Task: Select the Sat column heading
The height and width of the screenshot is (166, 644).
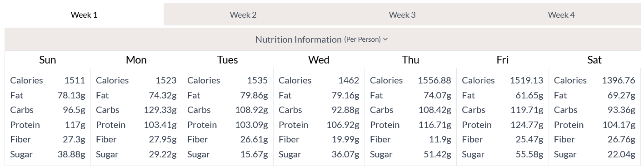Action: click(x=594, y=60)
